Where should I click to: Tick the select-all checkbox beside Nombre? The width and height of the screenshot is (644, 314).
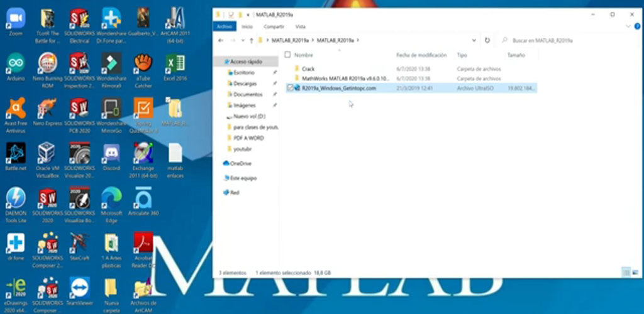(287, 55)
